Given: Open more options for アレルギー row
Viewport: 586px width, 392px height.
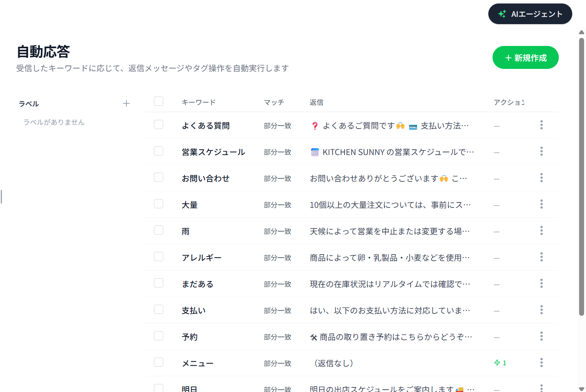Looking at the screenshot, I should (x=542, y=257).
